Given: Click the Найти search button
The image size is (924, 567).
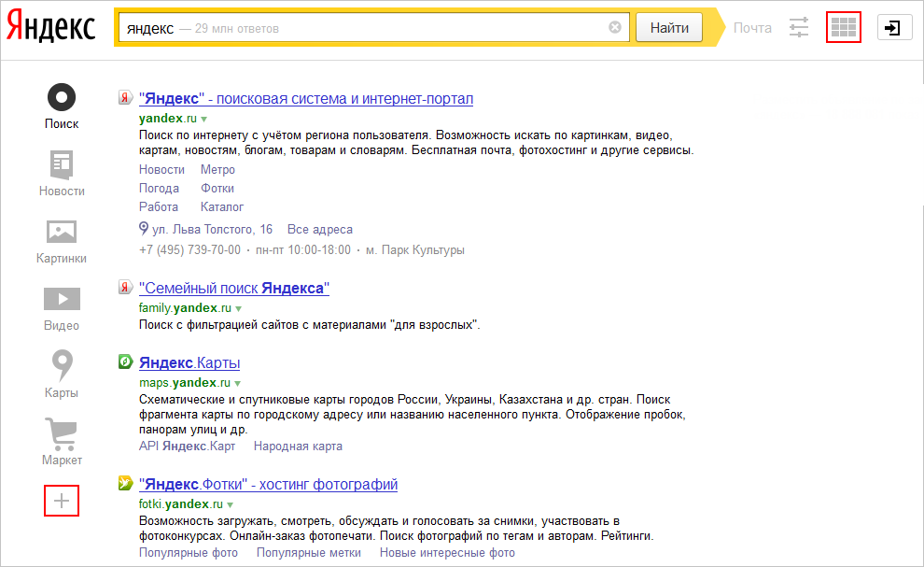Looking at the screenshot, I should (x=669, y=28).
